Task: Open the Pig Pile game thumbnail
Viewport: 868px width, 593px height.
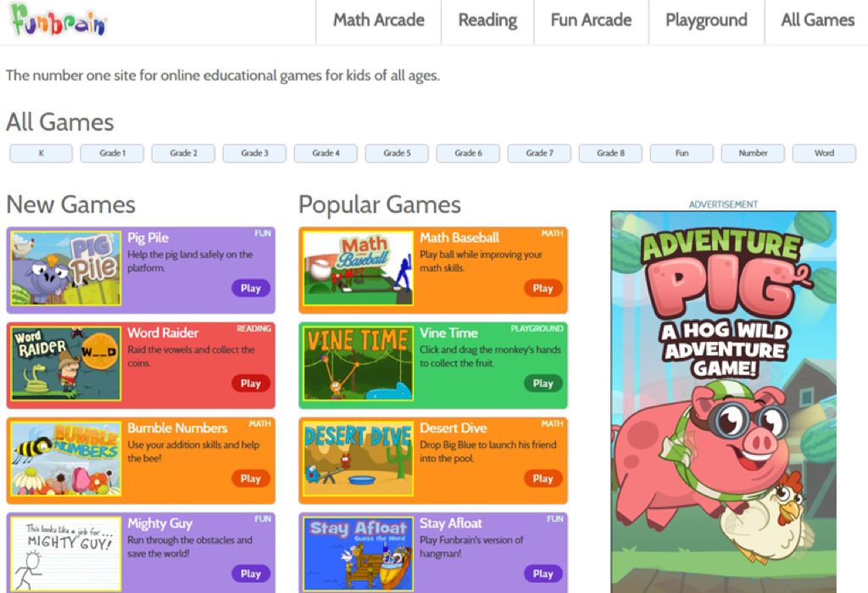Action: pos(66,268)
